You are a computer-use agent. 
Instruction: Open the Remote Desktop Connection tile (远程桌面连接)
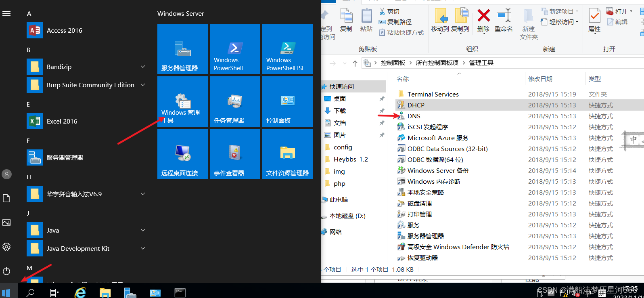[x=182, y=154]
